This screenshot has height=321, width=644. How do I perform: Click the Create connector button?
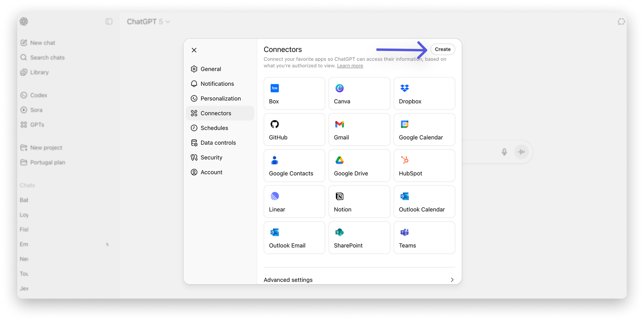[443, 49]
